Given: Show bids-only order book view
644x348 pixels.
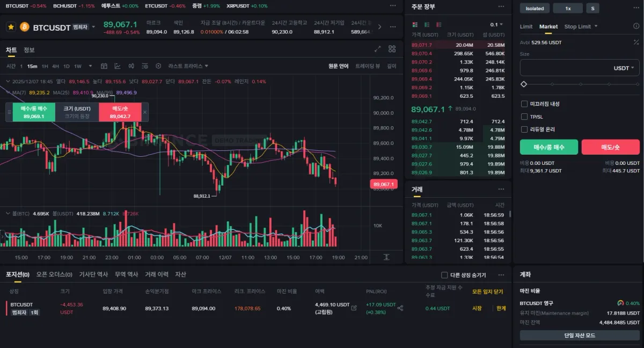Looking at the screenshot, I should point(427,25).
